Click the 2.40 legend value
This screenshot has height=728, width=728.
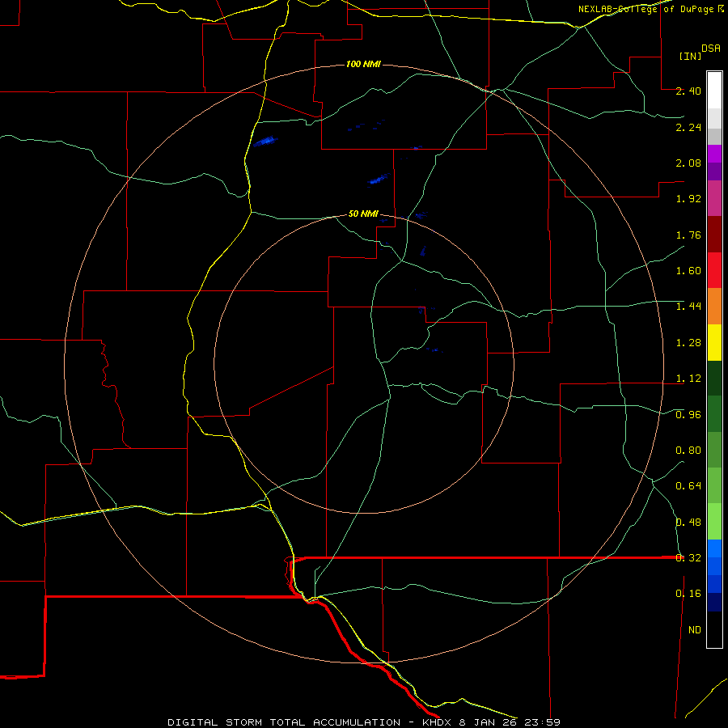688,91
